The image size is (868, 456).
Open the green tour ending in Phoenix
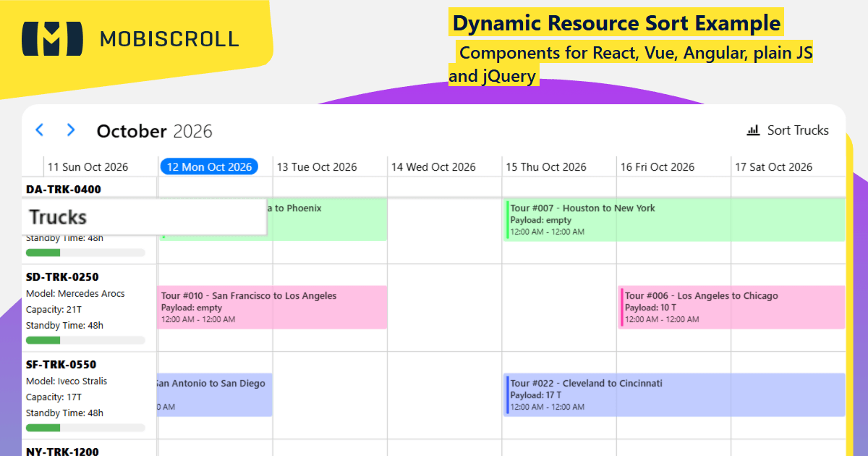327,220
